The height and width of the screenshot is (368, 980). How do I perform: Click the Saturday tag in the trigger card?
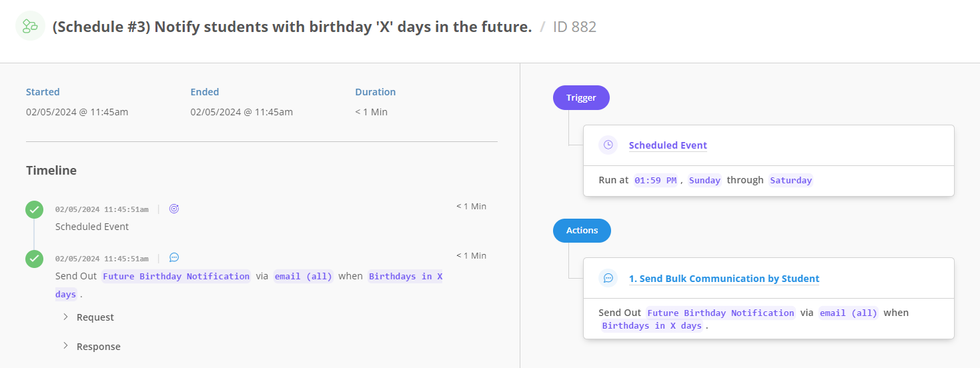tap(791, 180)
